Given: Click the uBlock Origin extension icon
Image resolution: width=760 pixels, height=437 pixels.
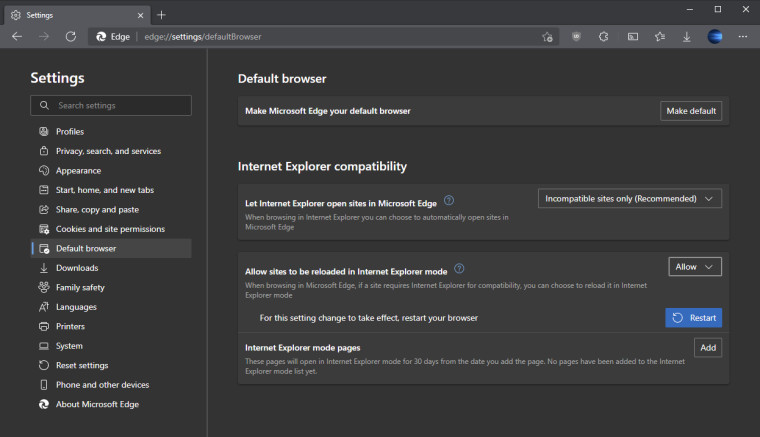Looking at the screenshot, I should [576, 36].
